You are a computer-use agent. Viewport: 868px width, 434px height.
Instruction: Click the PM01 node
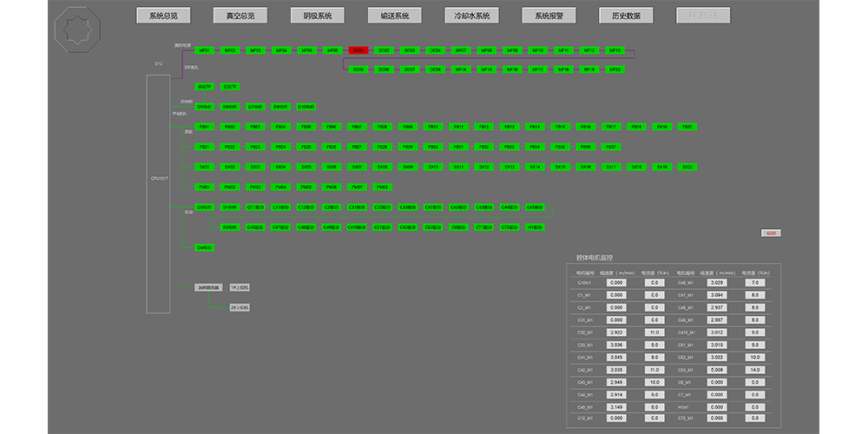click(204, 187)
